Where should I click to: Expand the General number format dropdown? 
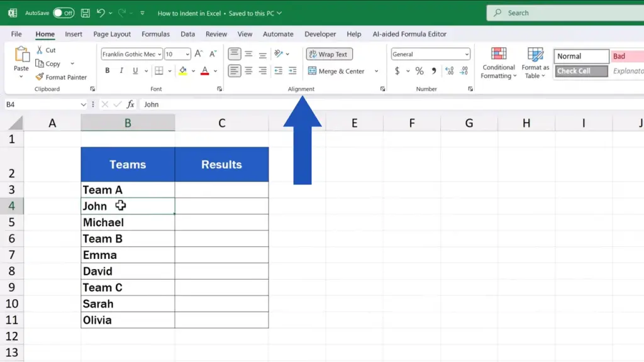click(x=466, y=55)
